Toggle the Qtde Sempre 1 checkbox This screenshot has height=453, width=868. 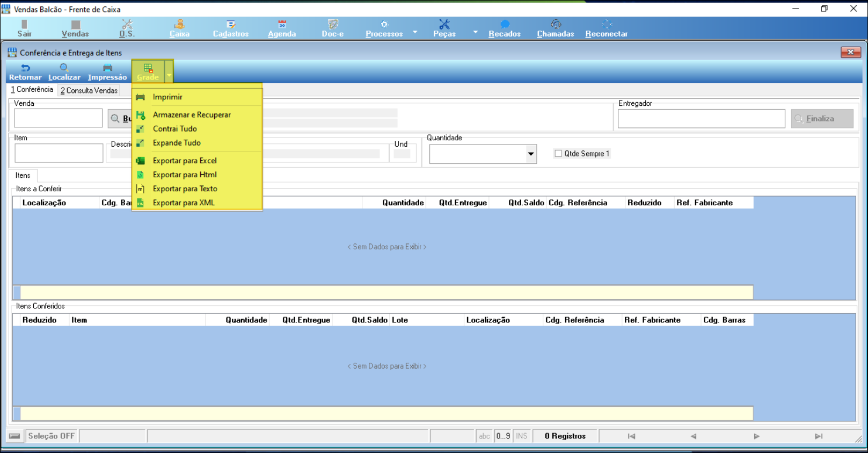coord(558,154)
